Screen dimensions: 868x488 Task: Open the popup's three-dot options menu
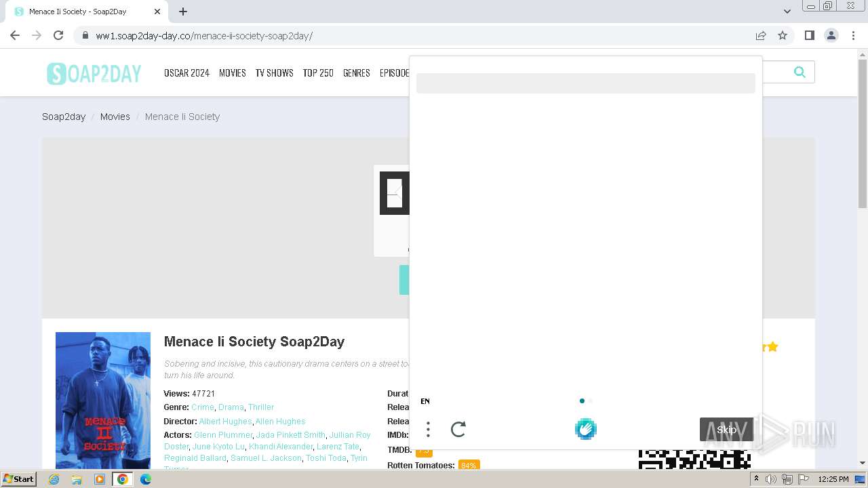click(x=428, y=429)
